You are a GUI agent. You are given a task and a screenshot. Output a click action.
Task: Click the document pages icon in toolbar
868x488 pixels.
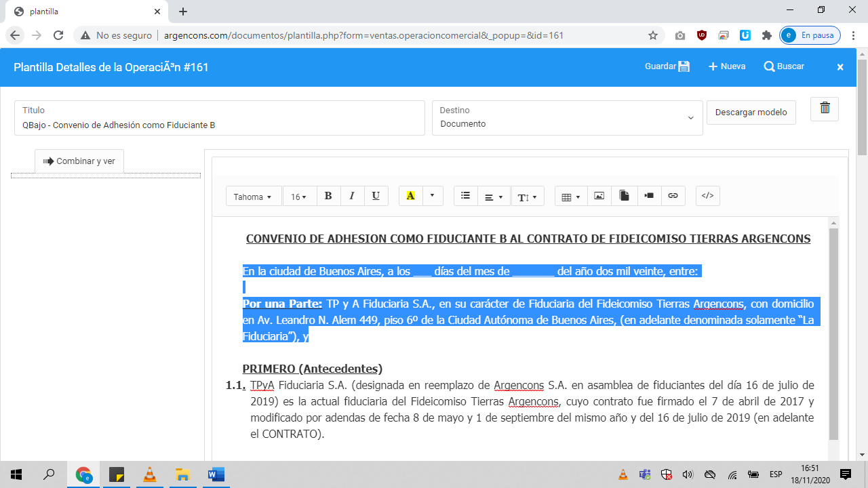click(x=625, y=196)
